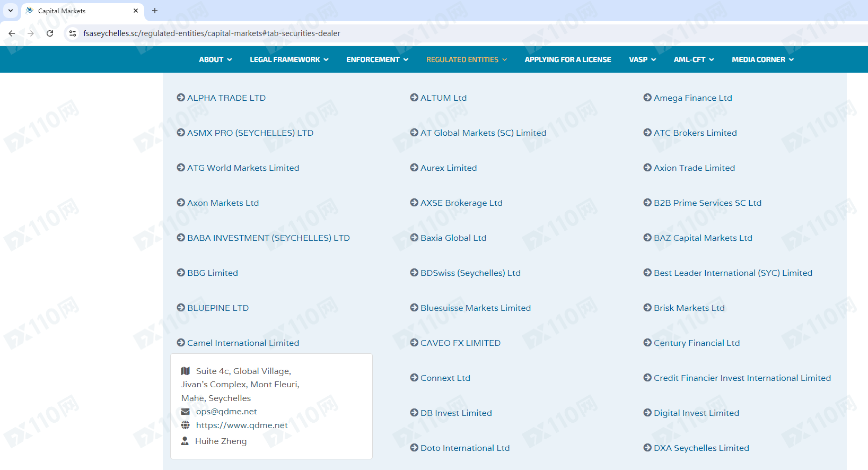Click the browser address bar URL
This screenshot has width=868, height=470.
212,33
